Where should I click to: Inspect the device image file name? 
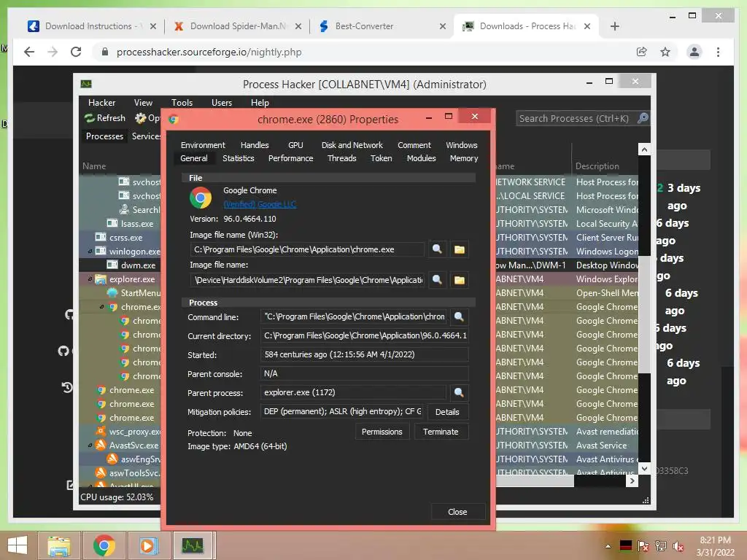(x=437, y=279)
